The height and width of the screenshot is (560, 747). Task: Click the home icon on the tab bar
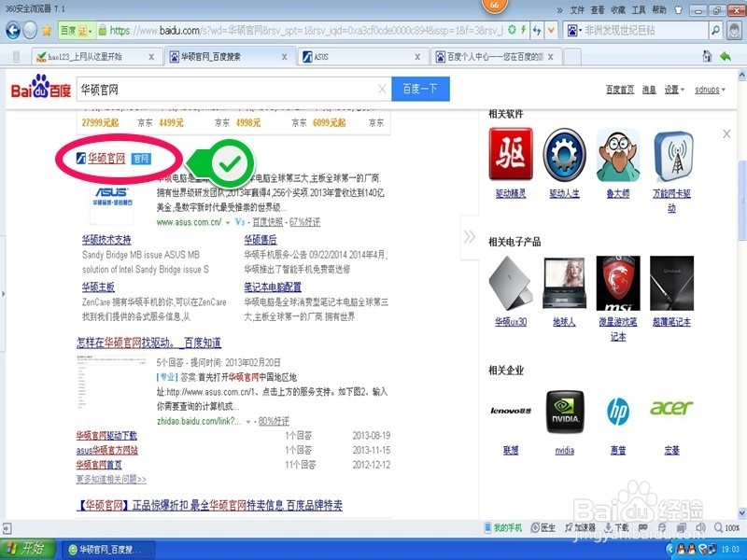coord(707,56)
